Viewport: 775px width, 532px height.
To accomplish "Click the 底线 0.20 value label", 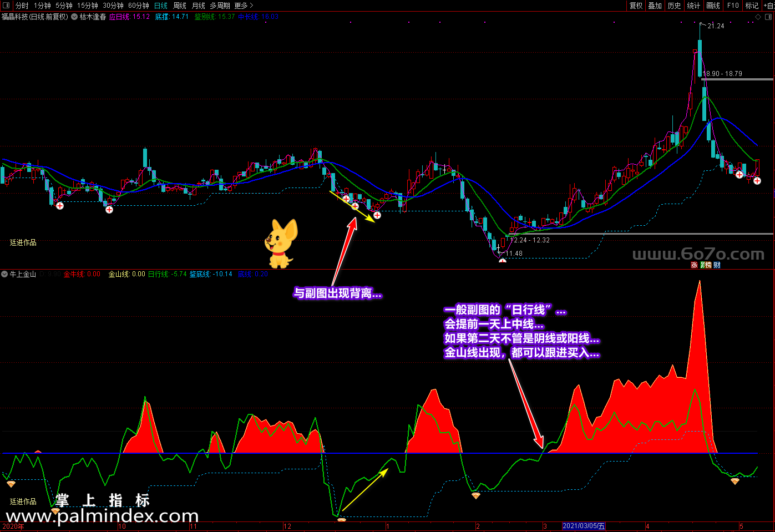I will (x=253, y=274).
